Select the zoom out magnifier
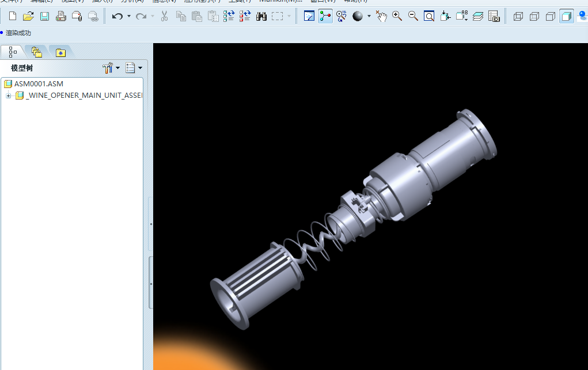This screenshot has width=588, height=370. point(414,16)
